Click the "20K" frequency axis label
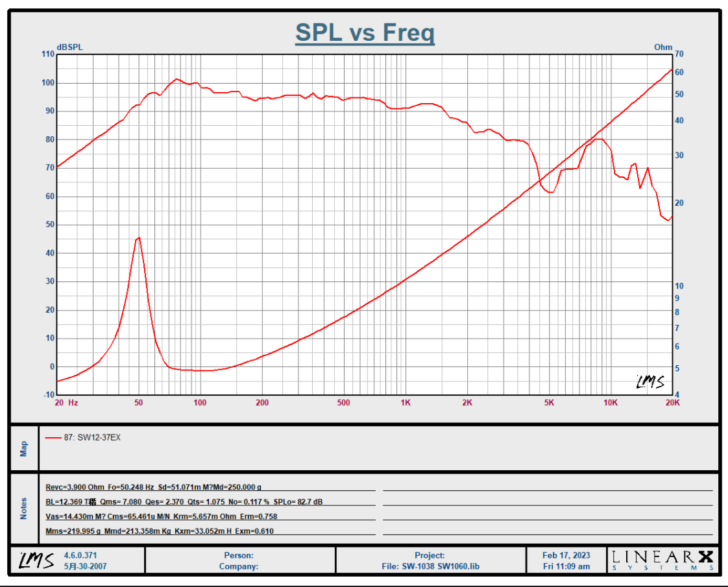728x587 pixels. tap(673, 403)
